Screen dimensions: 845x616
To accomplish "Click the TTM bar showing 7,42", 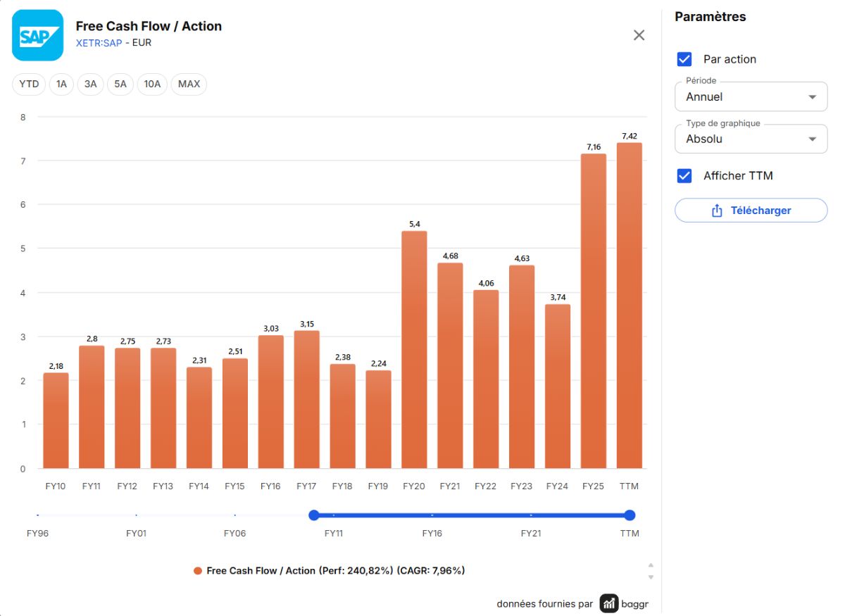I will tap(630, 306).
